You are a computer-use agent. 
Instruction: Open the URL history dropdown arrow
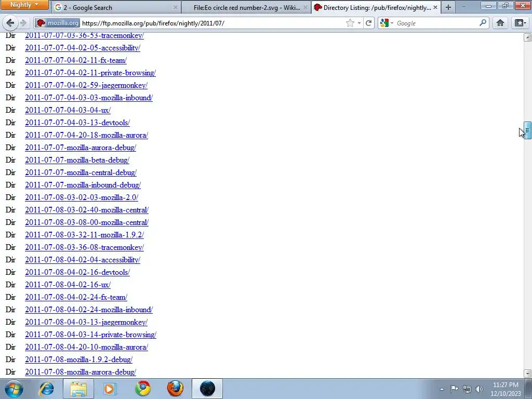tap(359, 23)
